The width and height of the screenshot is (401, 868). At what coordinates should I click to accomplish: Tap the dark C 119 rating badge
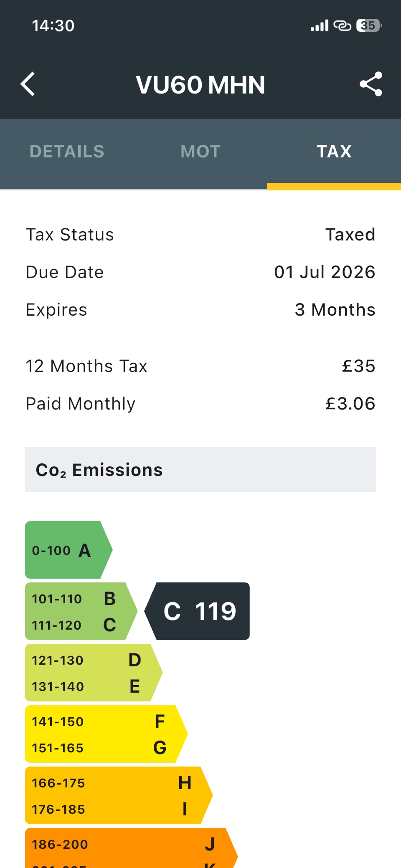coord(200,611)
